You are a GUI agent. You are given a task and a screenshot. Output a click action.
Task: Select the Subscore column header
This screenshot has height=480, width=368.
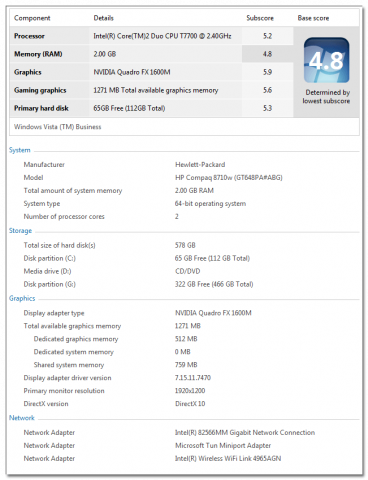click(260, 18)
